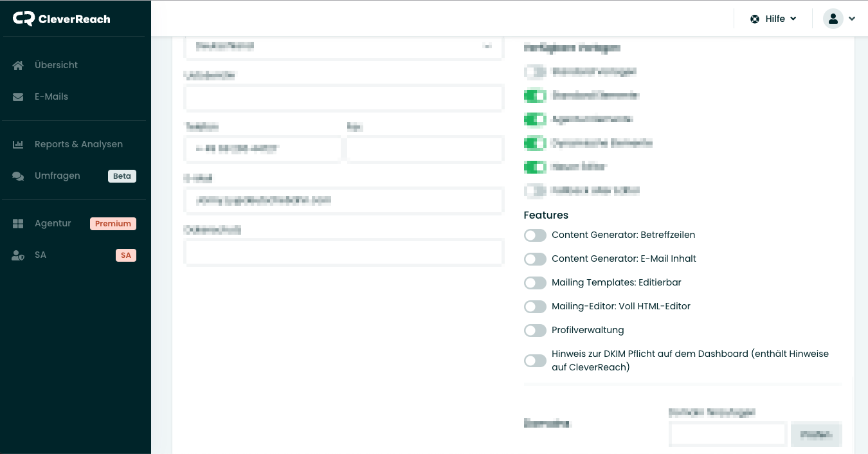The height and width of the screenshot is (454, 868).
Task: Click the E-Mails envelope icon
Action: pyautogui.click(x=18, y=97)
